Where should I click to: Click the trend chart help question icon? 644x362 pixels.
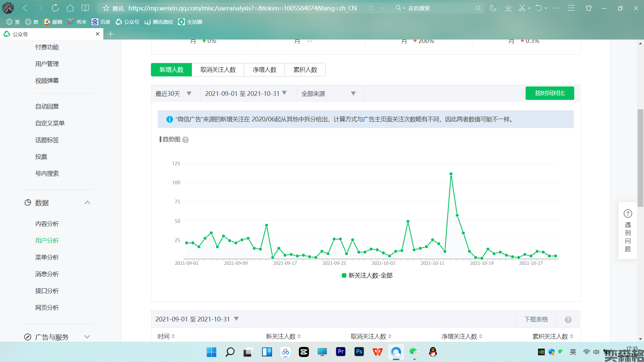pos(185,140)
